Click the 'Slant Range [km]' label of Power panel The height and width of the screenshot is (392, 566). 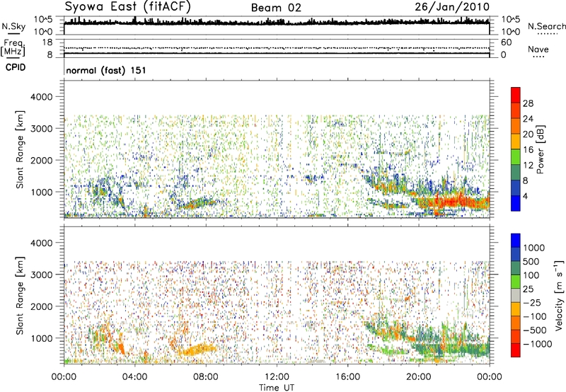tap(20, 149)
